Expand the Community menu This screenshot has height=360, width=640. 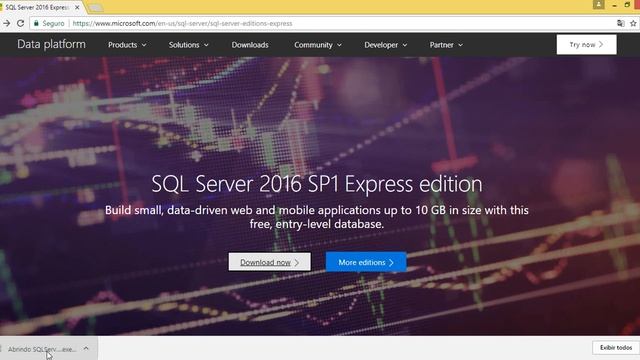tap(318, 45)
